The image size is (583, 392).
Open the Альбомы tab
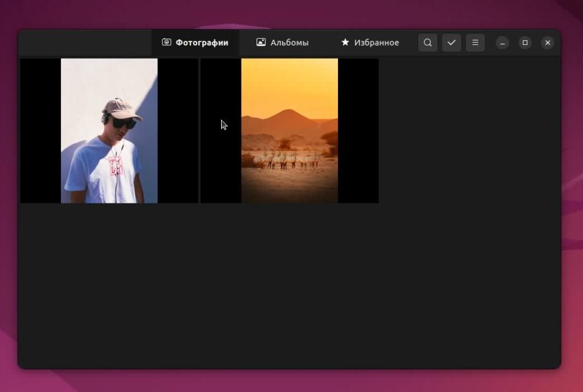(283, 43)
